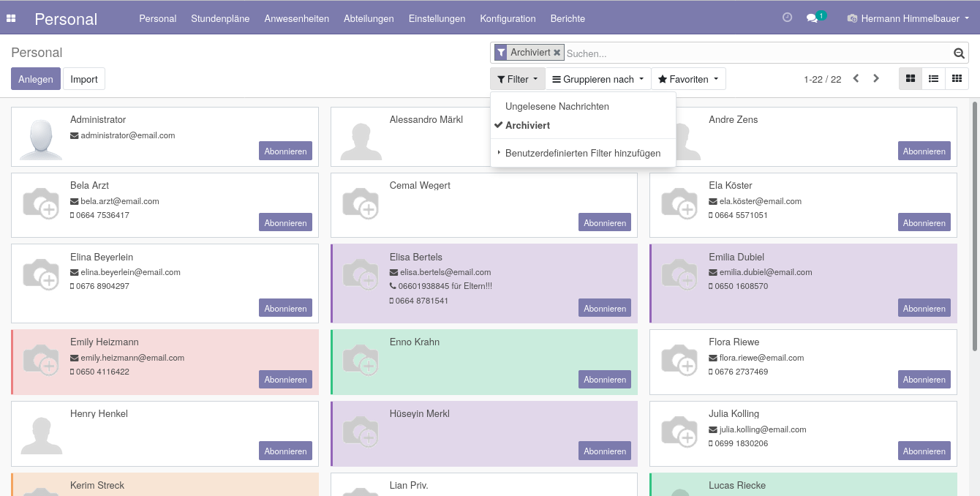Switch to list view
Image resolution: width=980 pixels, height=496 pixels.
(x=934, y=79)
